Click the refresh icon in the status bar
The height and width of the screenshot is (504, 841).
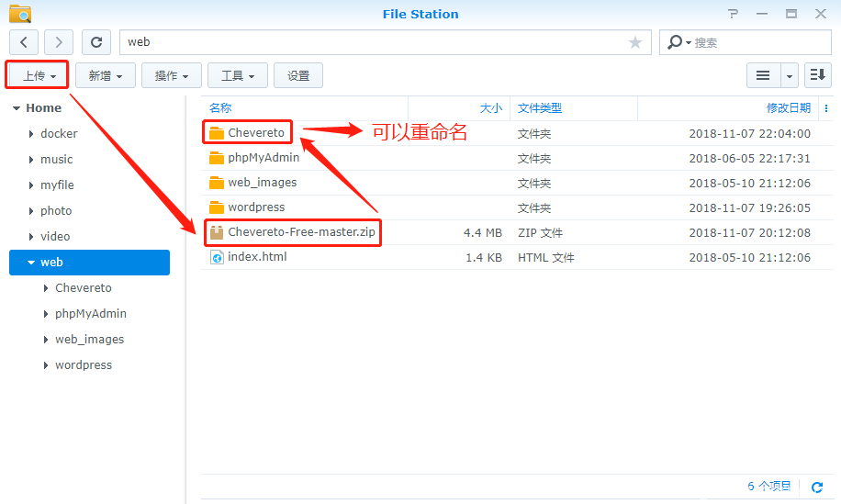click(x=817, y=487)
